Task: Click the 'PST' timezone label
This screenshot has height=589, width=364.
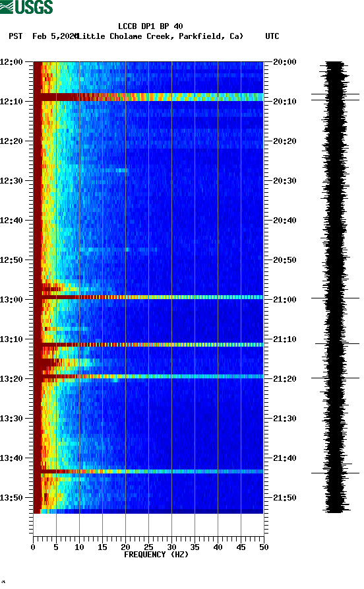Action: click(x=16, y=36)
